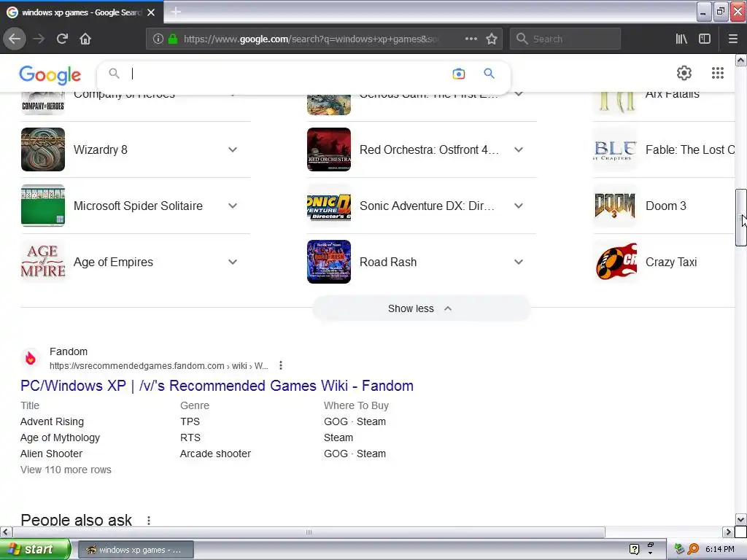Screen dimensions: 747x560
Task: Click the taskbar help question icon
Action: (x=634, y=549)
